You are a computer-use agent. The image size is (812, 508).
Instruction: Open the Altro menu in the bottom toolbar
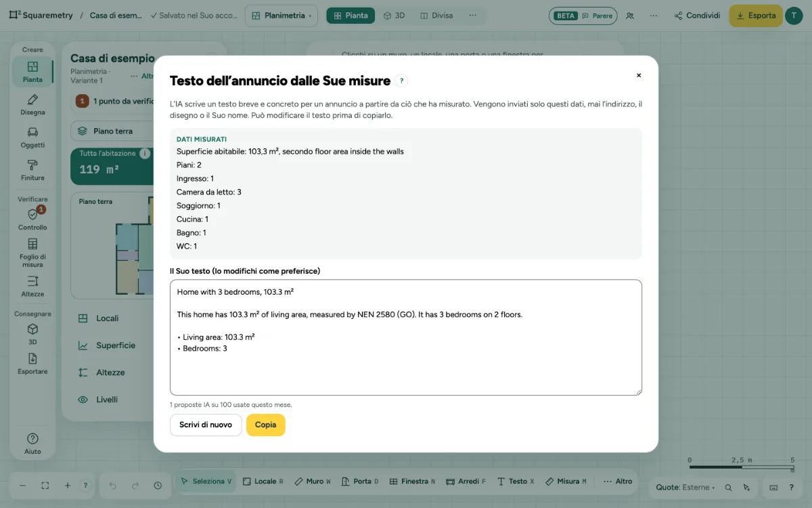coord(618,482)
